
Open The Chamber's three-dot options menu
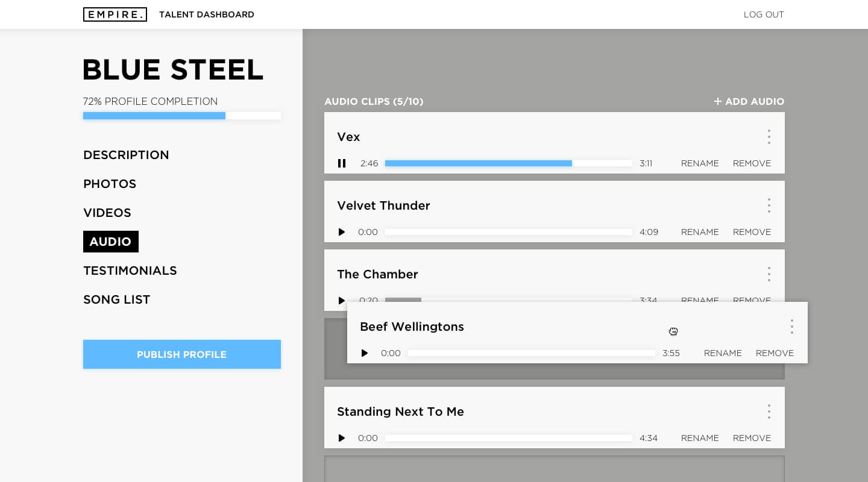pyautogui.click(x=769, y=274)
